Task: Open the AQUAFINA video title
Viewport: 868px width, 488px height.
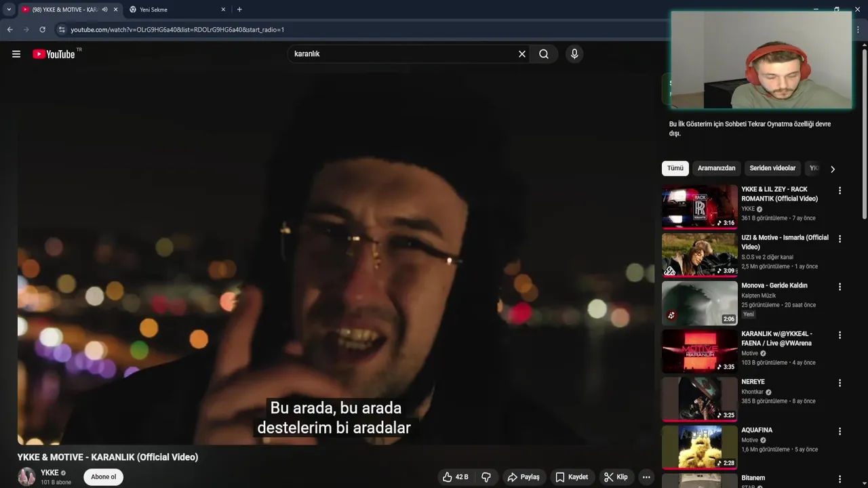Action: point(757,430)
